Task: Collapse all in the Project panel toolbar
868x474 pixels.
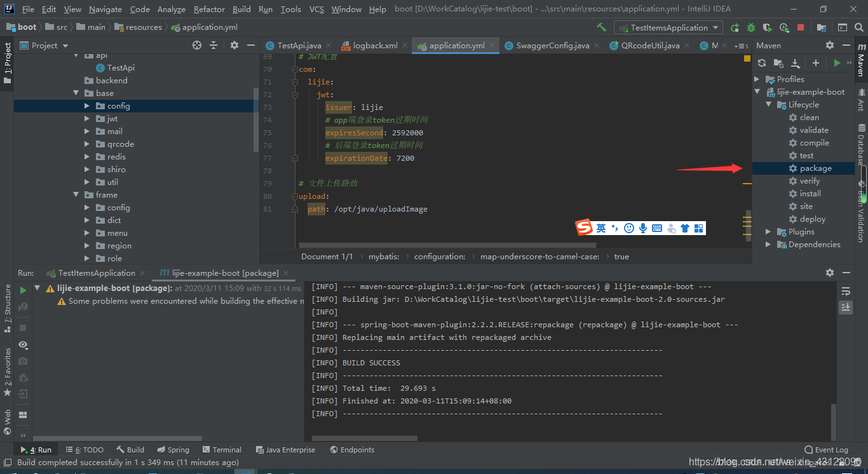Action: tap(214, 45)
